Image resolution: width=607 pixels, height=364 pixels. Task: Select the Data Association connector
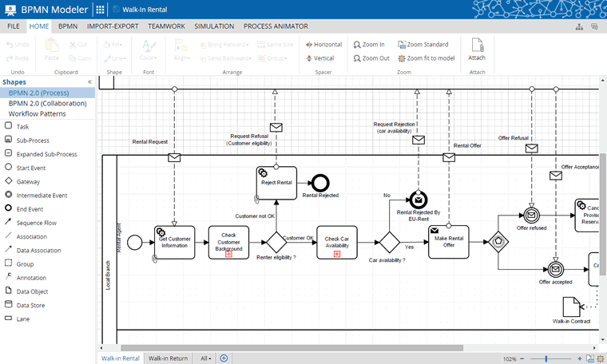click(x=33, y=251)
